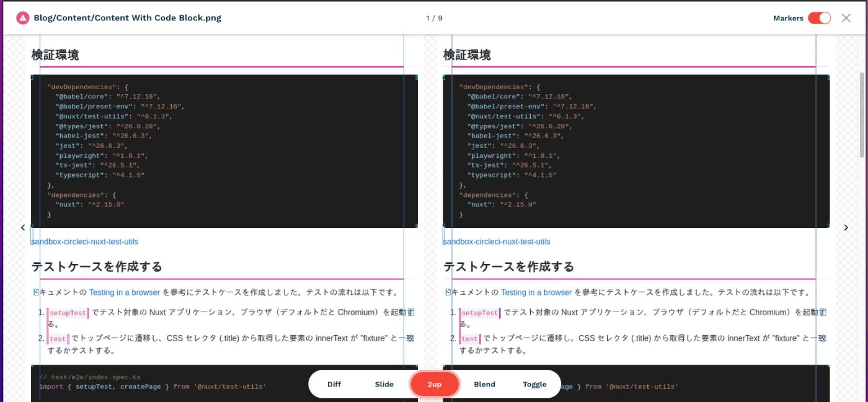This screenshot has height=402, width=868.
Task: Click sandbox-circleci-nuxt-test-utils link in the right image
Action: coord(497,242)
